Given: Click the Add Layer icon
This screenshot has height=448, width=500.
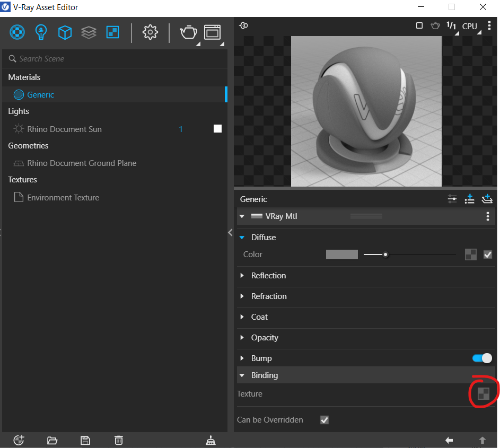Looking at the screenshot, I should 487,199.
